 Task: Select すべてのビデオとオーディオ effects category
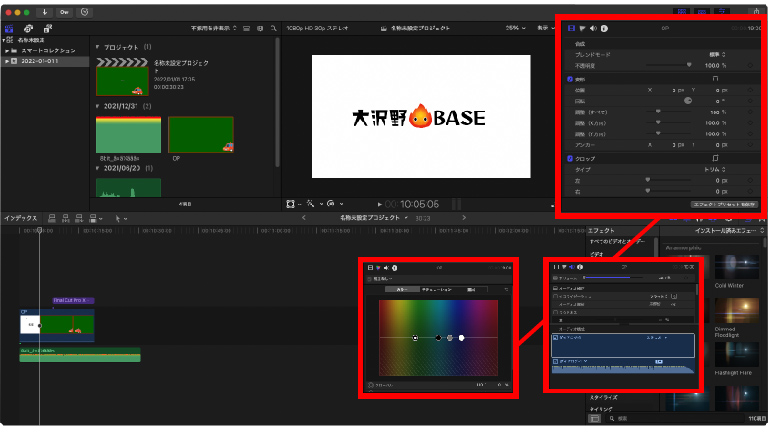617,241
